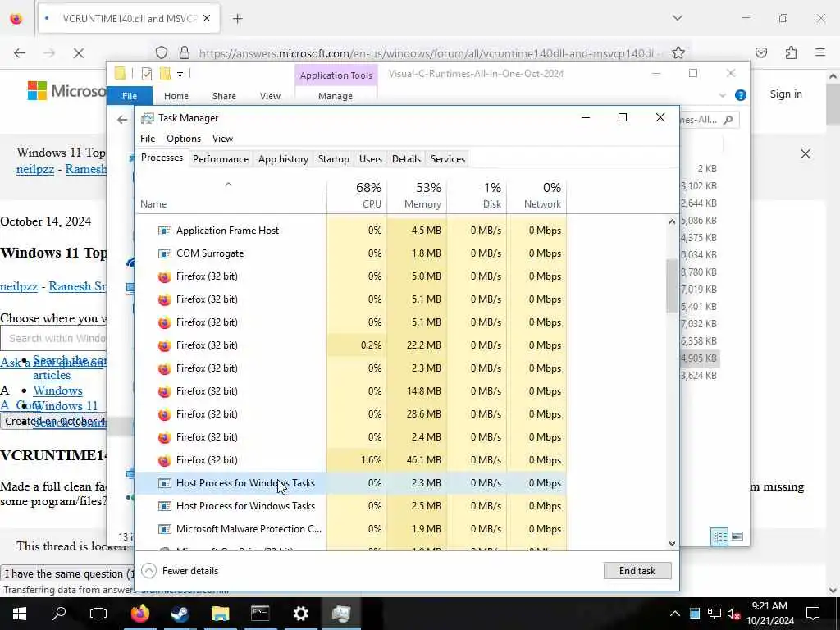The height and width of the screenshot is (630, 840).
Task: Sort by the Network column header
Action: [536, 195]
